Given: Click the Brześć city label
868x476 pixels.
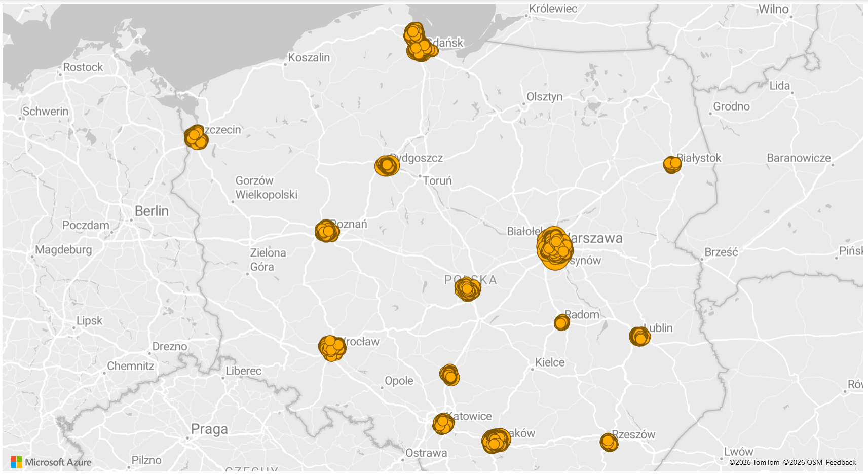Looking at the screenshot, I should (721, 252).
